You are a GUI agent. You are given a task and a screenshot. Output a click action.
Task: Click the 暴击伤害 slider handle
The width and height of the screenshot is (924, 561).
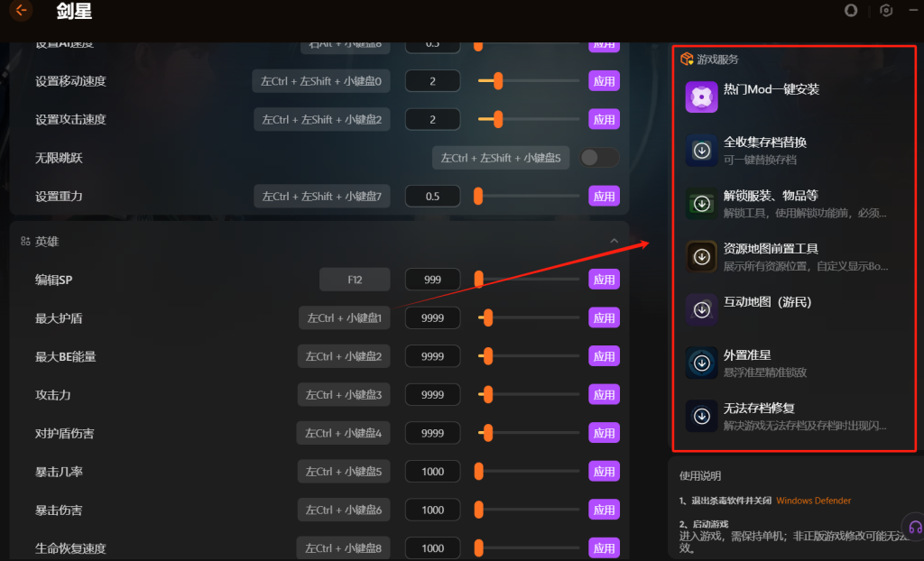[478, 510]
